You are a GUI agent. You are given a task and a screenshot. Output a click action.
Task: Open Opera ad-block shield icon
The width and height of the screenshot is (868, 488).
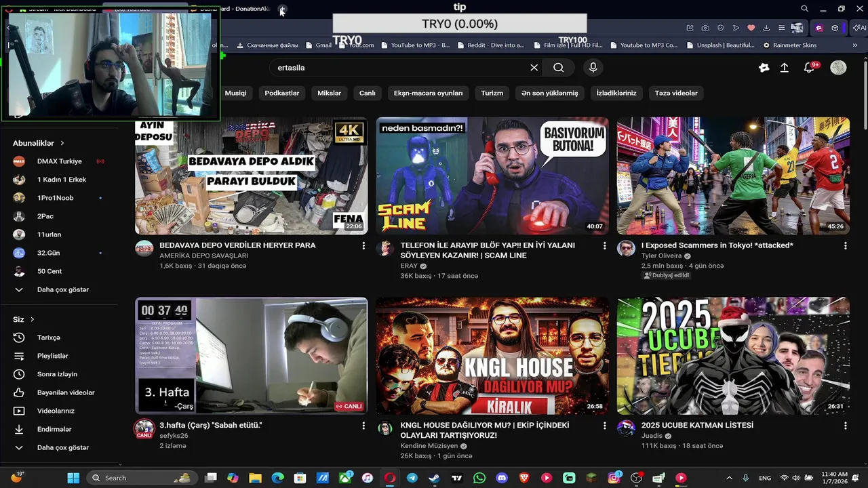tap(720, 28)
